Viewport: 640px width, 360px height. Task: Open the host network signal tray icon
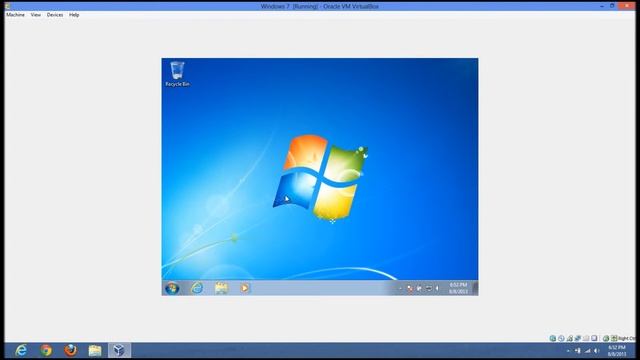587,351
